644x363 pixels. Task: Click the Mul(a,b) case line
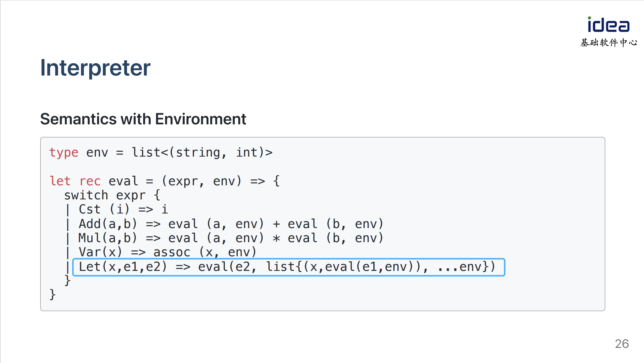pos(231,238)
